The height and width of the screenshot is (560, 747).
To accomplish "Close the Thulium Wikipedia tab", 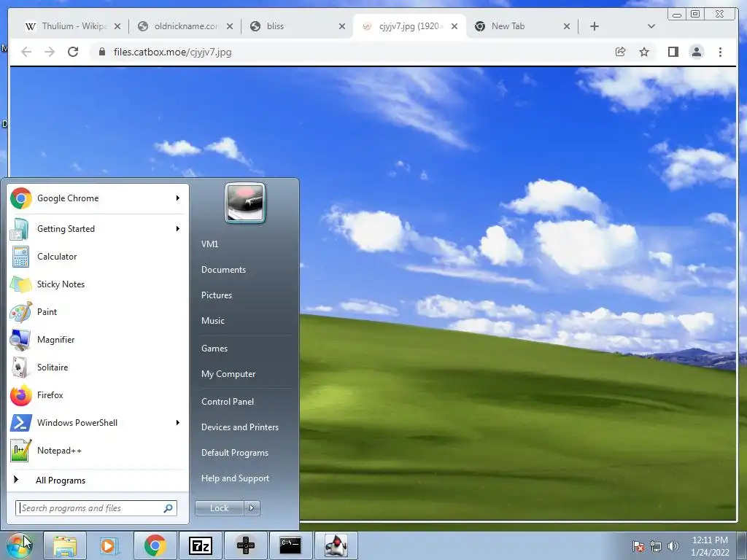I will pyautogui.click(x=117, y=27).
